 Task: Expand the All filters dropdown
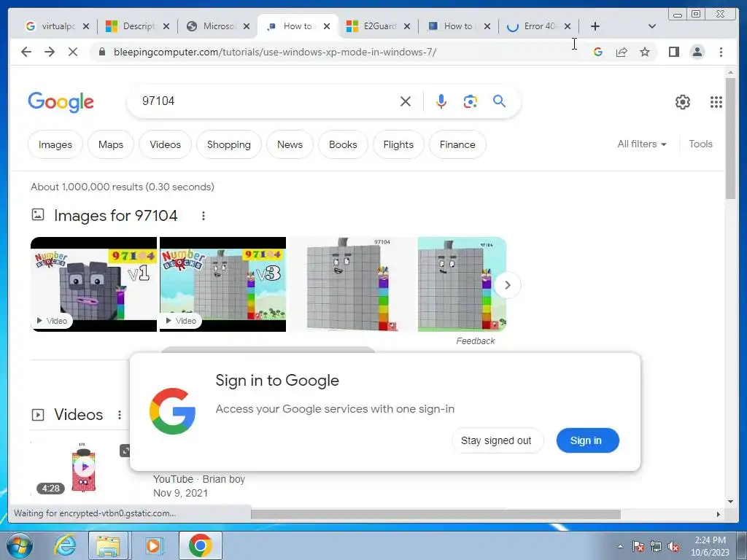[642, 144]
